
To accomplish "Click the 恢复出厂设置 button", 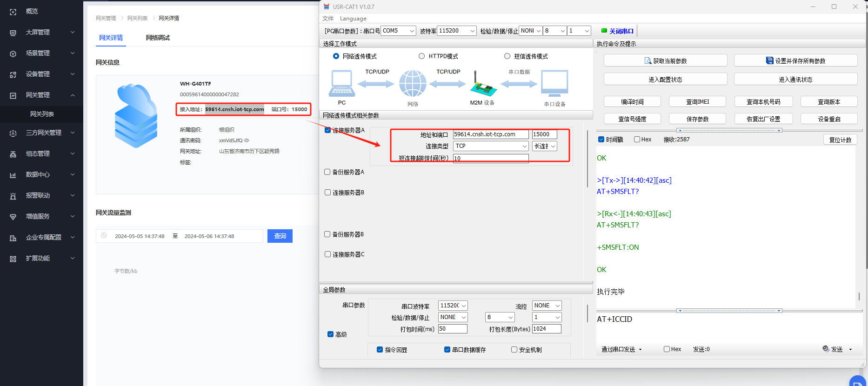I will (x=763, y=119).
